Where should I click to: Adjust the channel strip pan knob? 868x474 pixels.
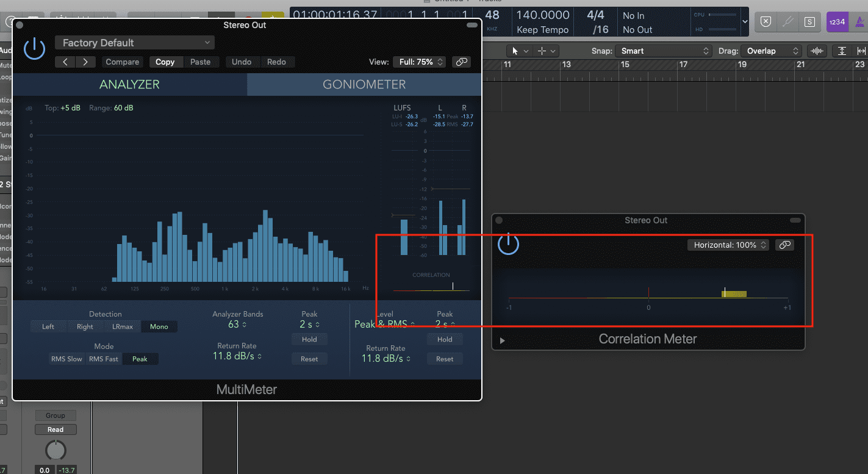pos(56,451)
